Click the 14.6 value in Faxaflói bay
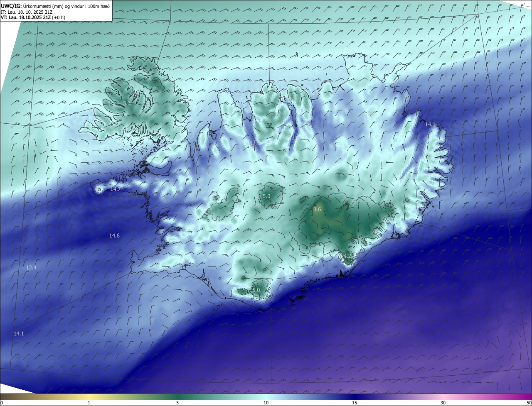This screenshot has height=406, width=532. pos(114,235)
